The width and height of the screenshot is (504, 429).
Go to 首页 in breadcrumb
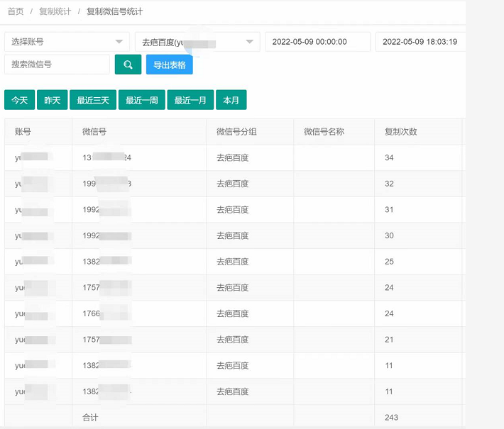point(16,11)
